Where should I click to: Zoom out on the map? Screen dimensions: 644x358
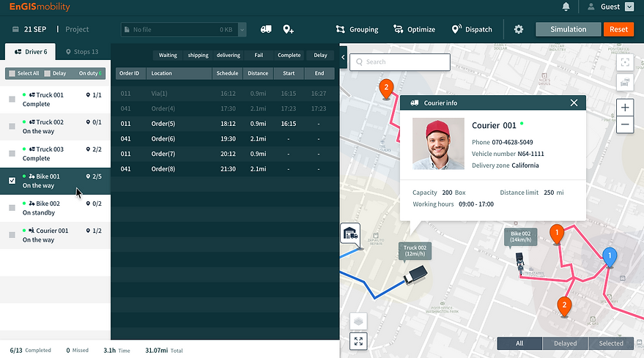tap(625, 124)
